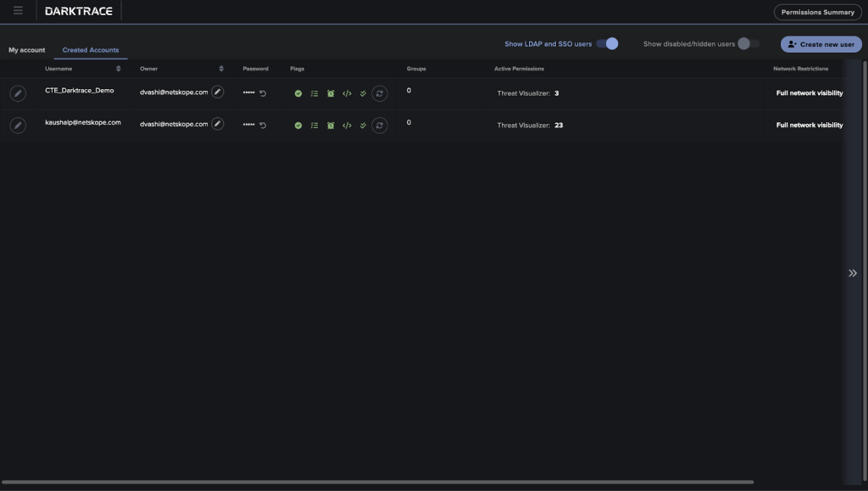Click the Groups count for kaushalp@netskope.com
This screenshot has width=868, height=491.
tap(409, 122)
